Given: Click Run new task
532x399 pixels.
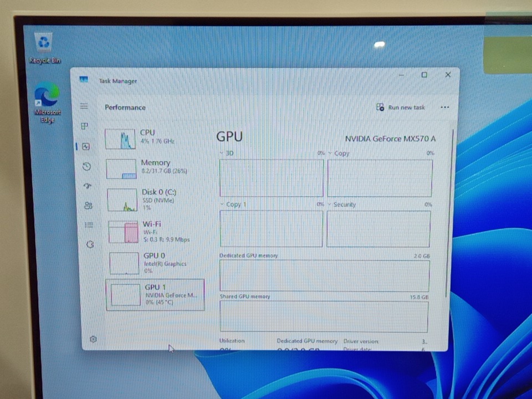Looking at the screenshot, I should [401, 107].
